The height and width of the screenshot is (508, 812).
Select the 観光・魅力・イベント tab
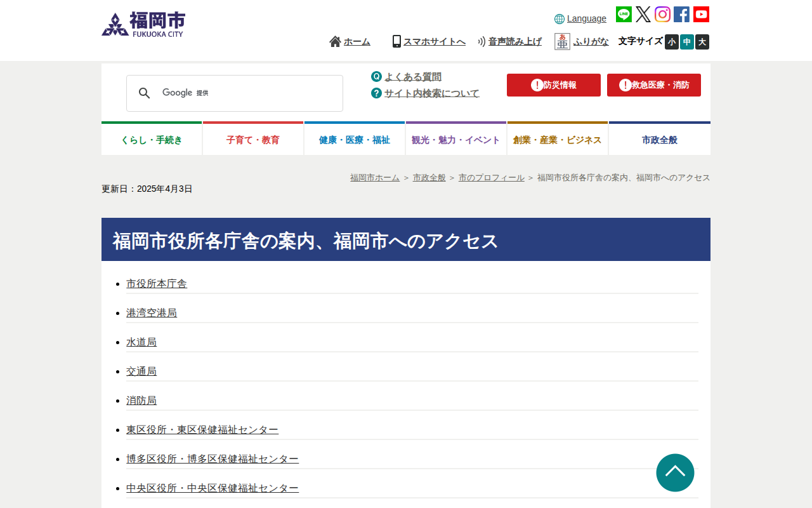(456, 140)
